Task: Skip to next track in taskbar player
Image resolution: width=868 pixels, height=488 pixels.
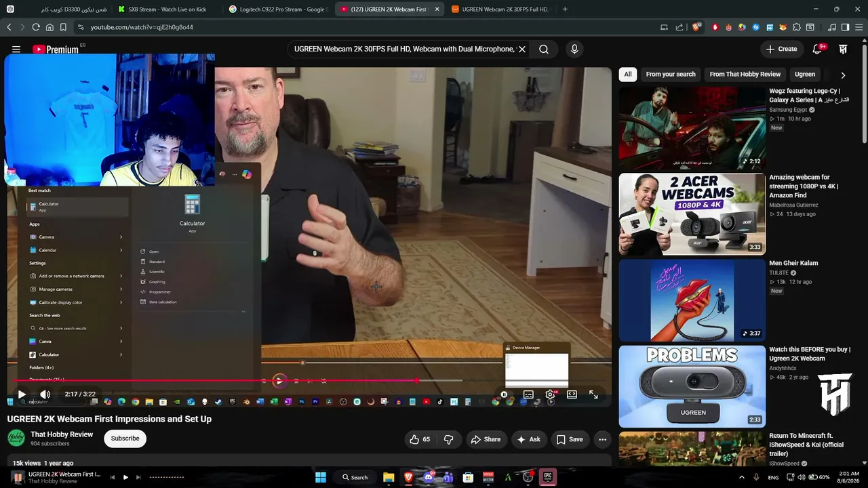Action: (x=138, y=477)
